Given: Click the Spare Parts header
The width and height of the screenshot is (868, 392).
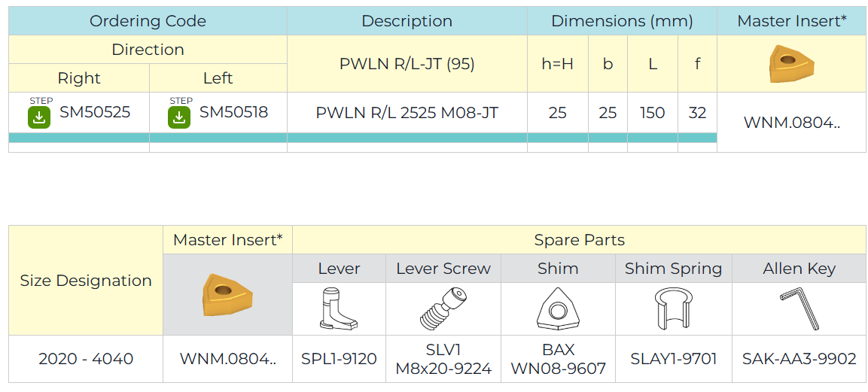Looking at the screenshot, I should 579,240.
